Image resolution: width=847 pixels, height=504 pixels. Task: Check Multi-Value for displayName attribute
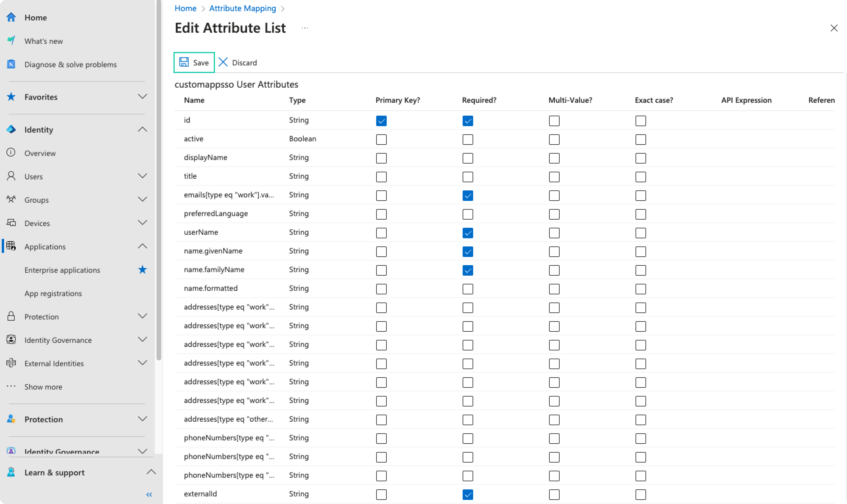[x=554, y=158]
